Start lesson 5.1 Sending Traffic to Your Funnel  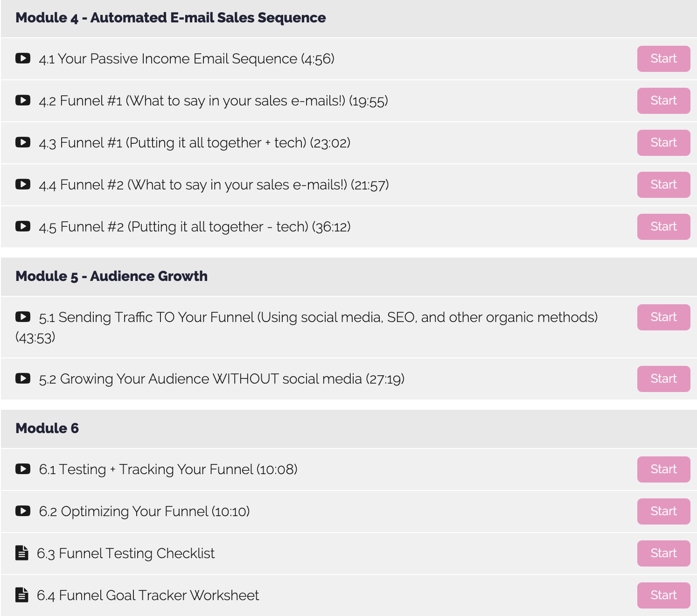click(663, 317)
